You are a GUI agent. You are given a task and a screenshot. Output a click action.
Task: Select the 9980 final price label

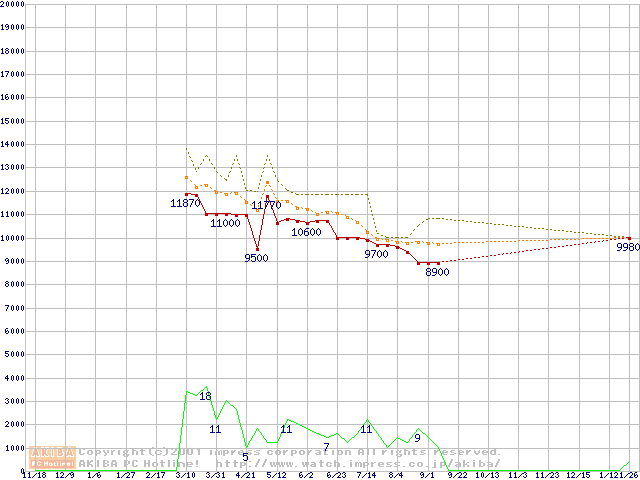pos(628,247)
